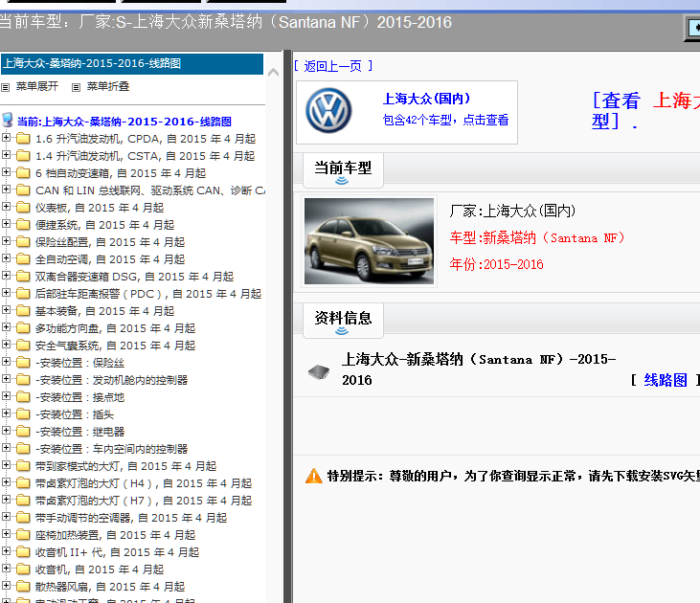Click 厂家:上海大众(国内) text
Image resolution: width=700 pixels, height=603 pixels.
click(512, 211)
